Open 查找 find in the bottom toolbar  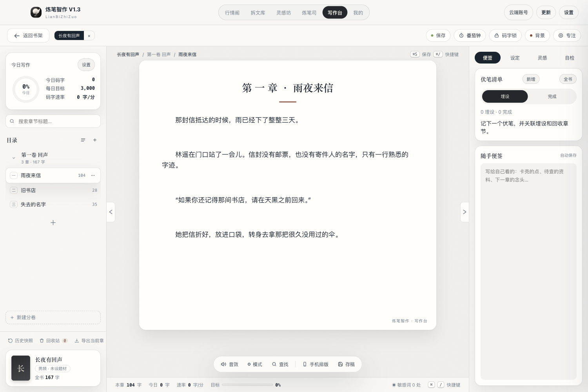(280, 364)
